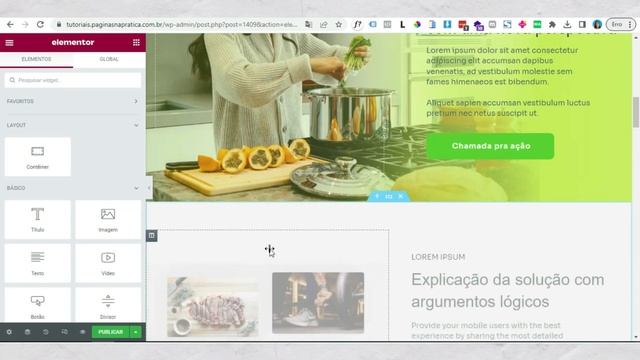Select the Imagem widget
This screenshot has width=640, height=360.
(x=108, y=220)
